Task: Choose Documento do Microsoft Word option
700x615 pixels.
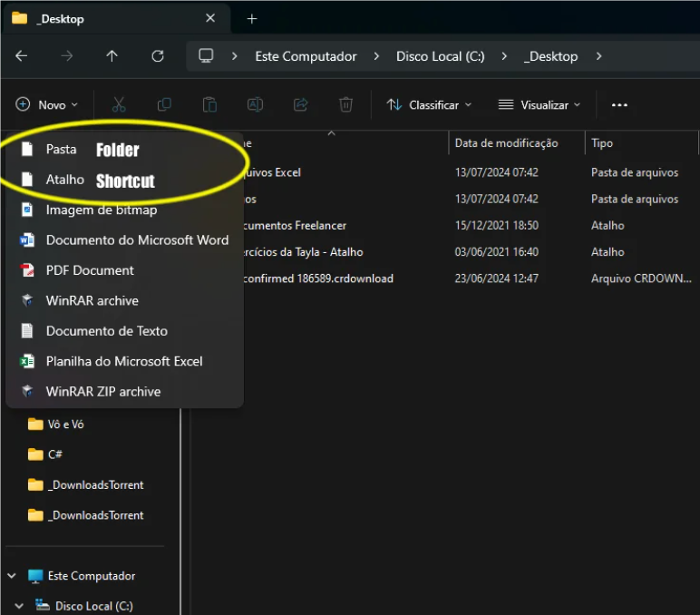Action: tap(137, 240)
